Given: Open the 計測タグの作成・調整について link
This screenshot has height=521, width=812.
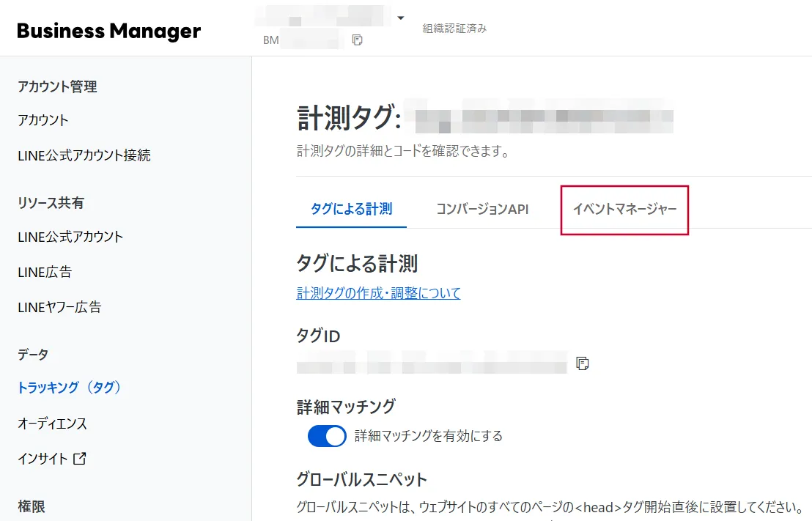Looking at the screenshot, I should coord(378,292).
